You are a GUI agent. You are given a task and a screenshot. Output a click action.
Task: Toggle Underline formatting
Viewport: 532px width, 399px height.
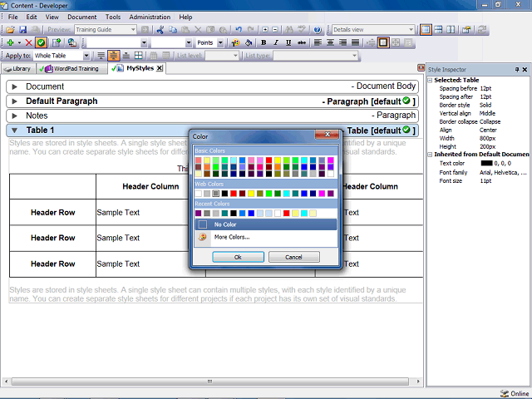tap(288, 42)
